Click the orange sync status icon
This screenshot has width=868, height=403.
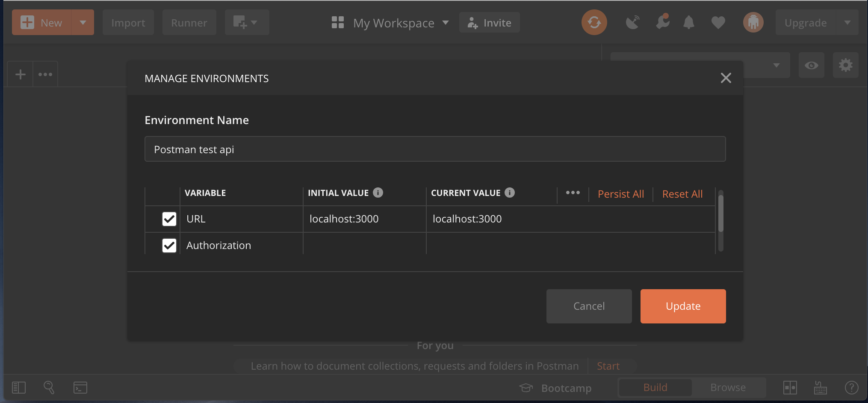tap(594, 22)
